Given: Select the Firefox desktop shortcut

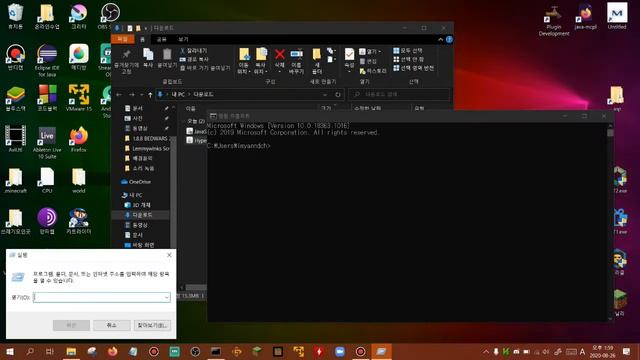Looking at the screenshot, I should point(78,139).
